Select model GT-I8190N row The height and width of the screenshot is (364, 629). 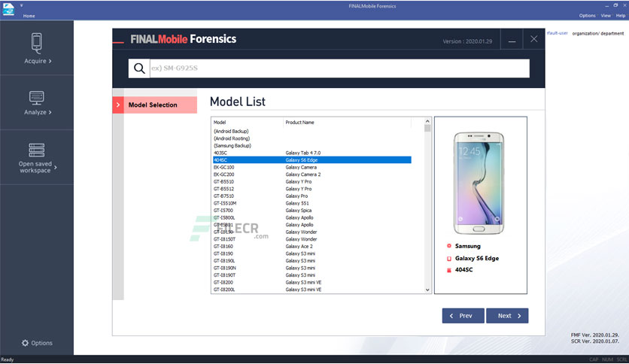coord(312,268)
